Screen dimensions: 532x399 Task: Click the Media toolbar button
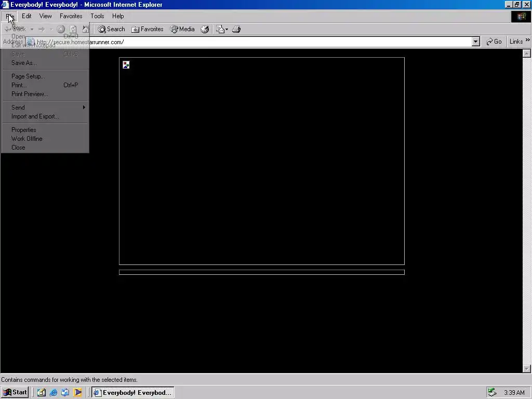pos(182,29)
